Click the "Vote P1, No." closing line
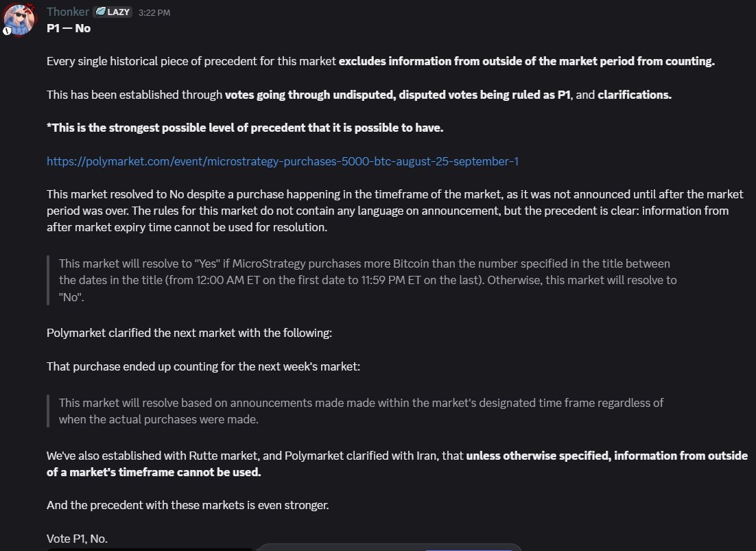 (77, 539)
